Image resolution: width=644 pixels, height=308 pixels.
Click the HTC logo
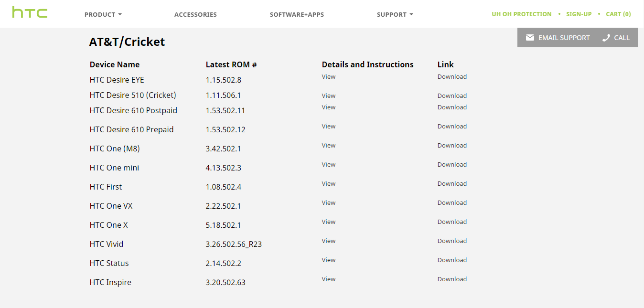(30, 12)
